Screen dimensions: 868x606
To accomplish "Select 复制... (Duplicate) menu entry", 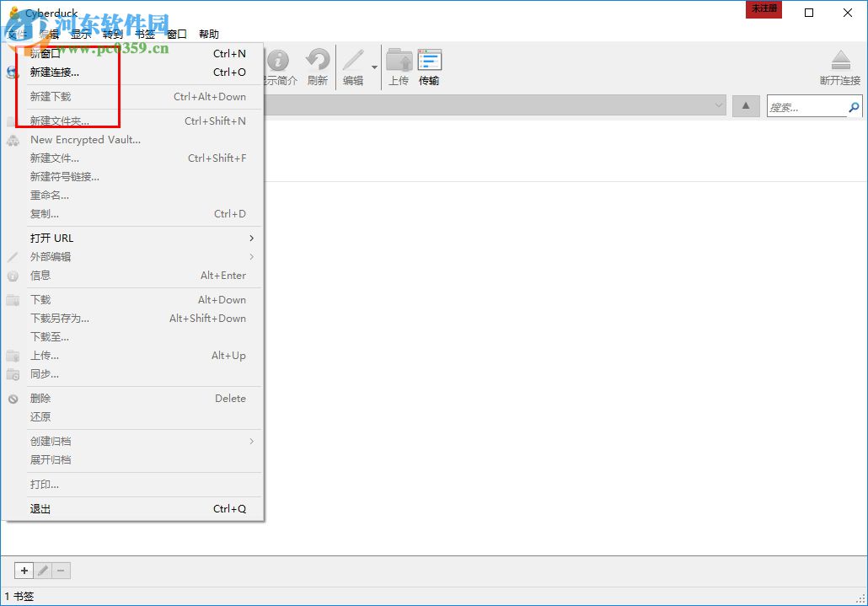I will 133,214.
